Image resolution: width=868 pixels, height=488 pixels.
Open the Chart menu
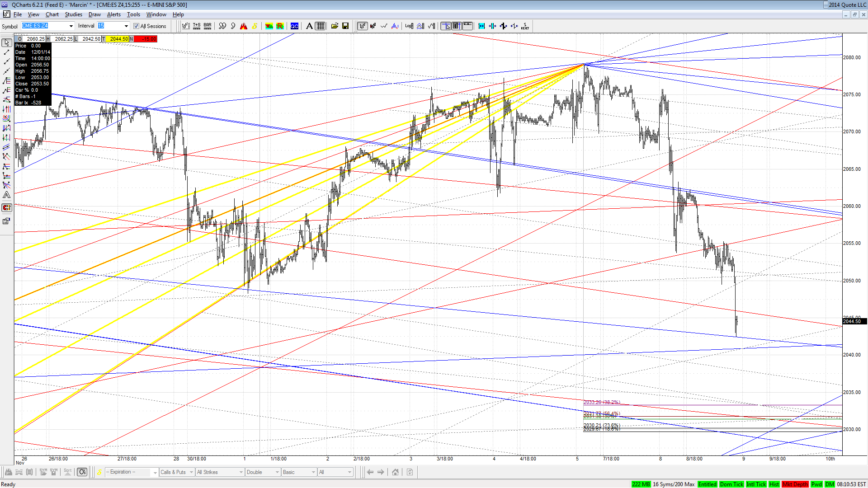[52, 14]
